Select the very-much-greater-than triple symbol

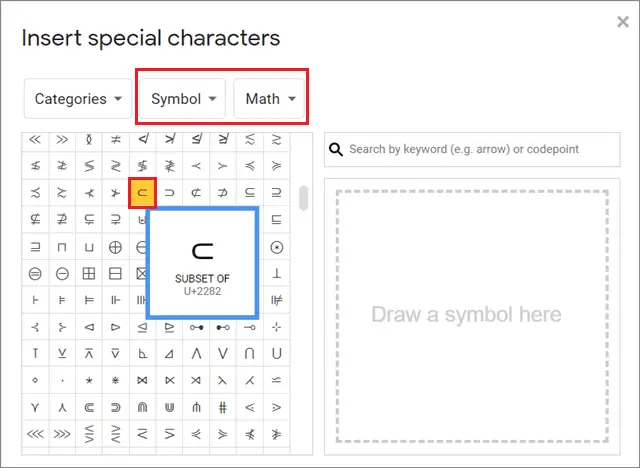point(62,434)
